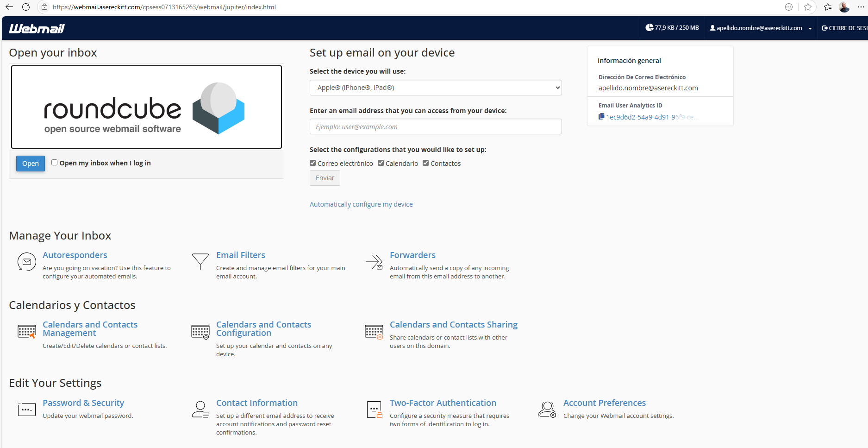
Task: Click the Two-Factor Authentication icon
Action: click(x=374, y=410)
